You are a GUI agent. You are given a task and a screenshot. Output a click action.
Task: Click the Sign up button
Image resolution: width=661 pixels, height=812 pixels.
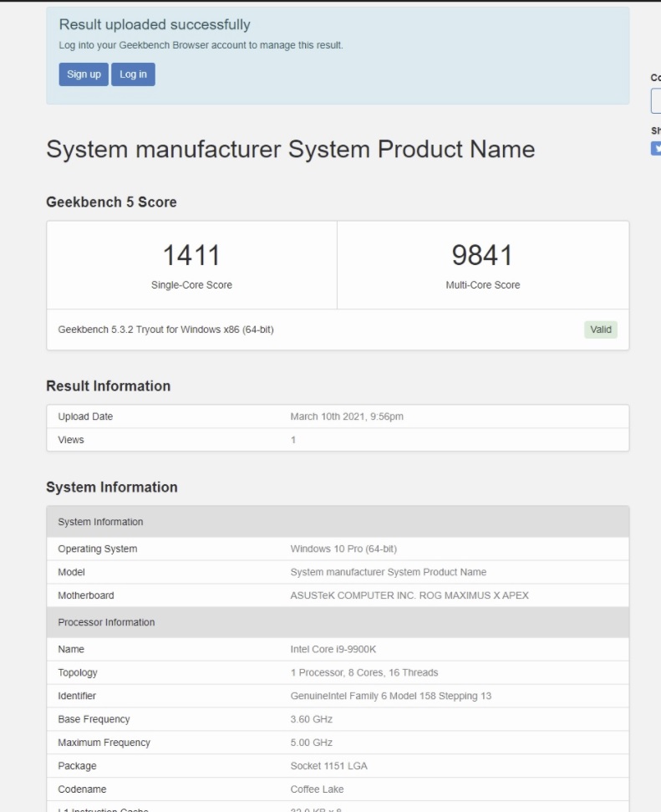(x=84, y=74)
